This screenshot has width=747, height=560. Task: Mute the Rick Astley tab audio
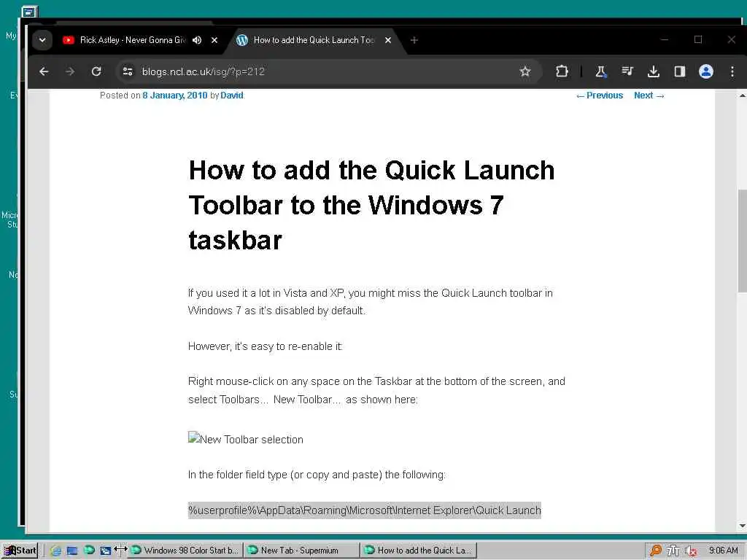tap(197, 40)
